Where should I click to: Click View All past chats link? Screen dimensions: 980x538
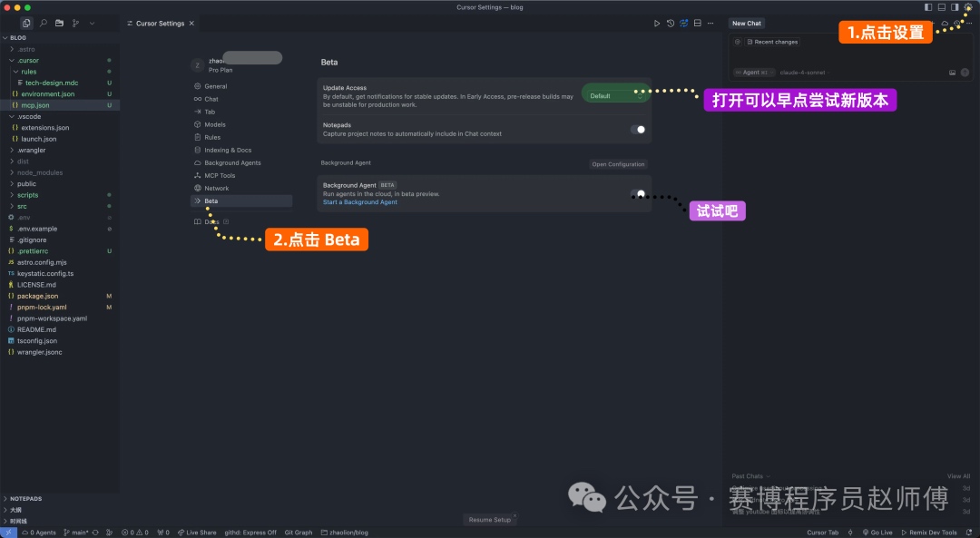point(958,476)
